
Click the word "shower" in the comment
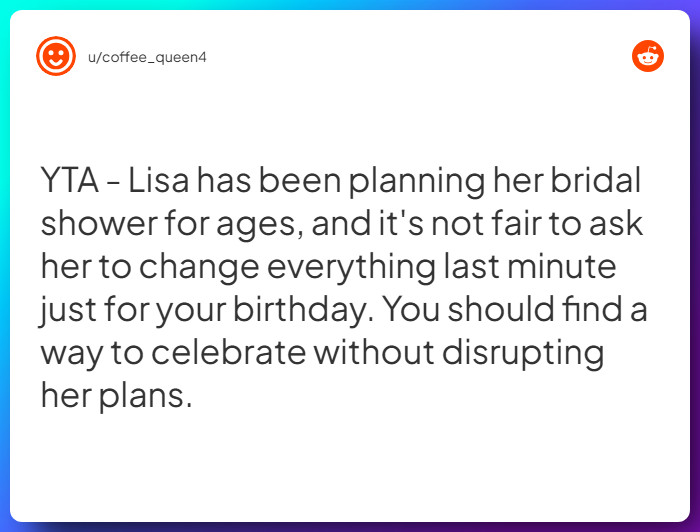pyautogui.click(x=100, y=223)
